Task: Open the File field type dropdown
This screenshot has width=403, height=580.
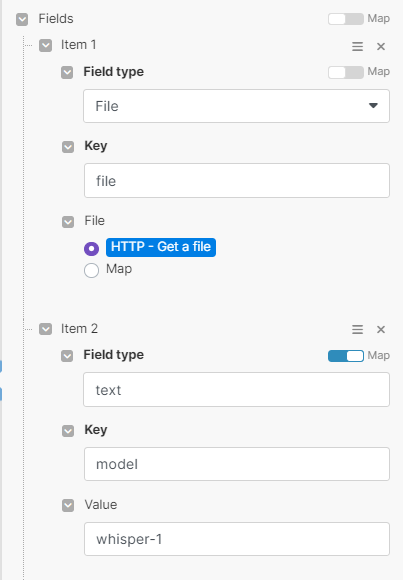Action: 236,106
